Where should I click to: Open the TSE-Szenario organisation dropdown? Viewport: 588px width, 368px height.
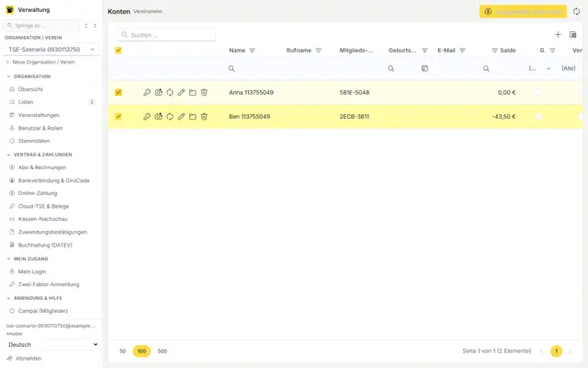pyautogui.click(x=51, y=49)
